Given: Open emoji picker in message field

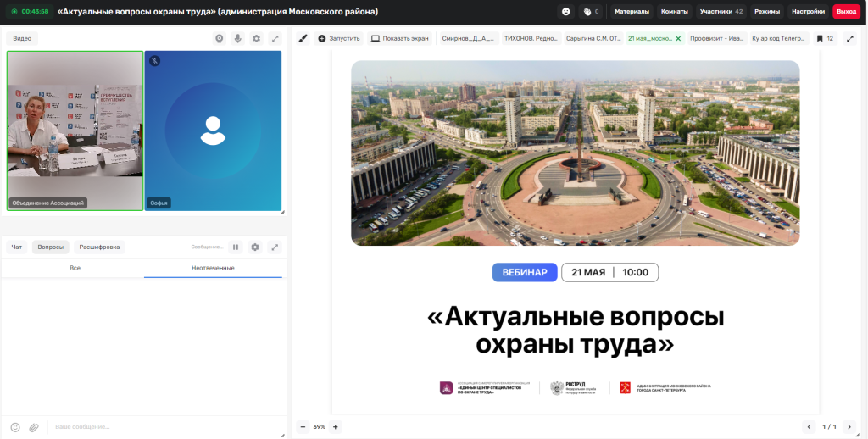Looking at the screenshot, I should pos(15,427).
